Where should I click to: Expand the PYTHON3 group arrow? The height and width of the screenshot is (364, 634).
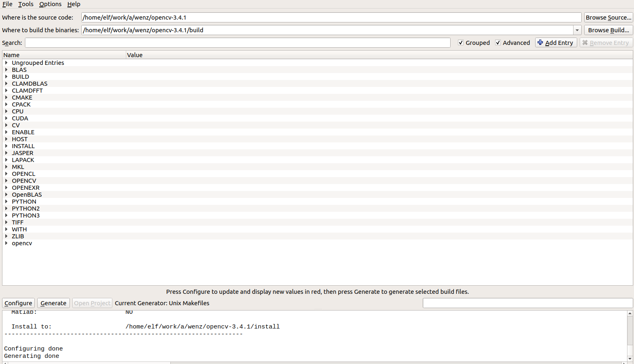pos(6,215)
